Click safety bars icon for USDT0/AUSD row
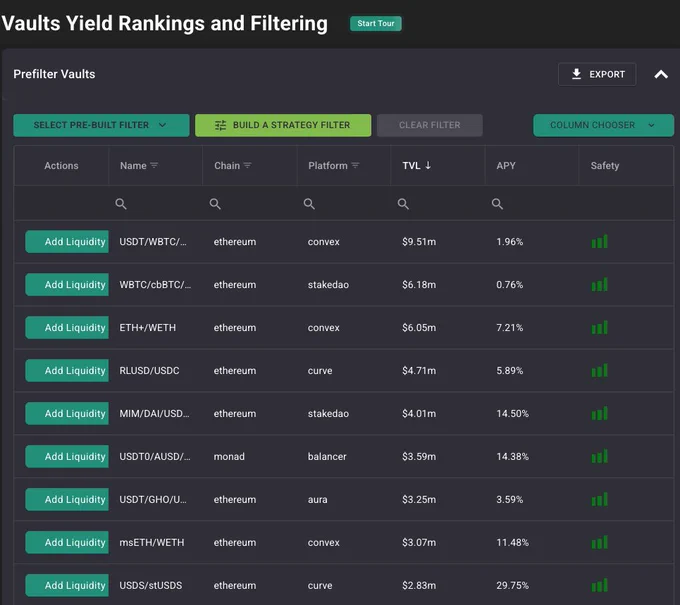This screenshot has height=605, width=680. [600, 456]
